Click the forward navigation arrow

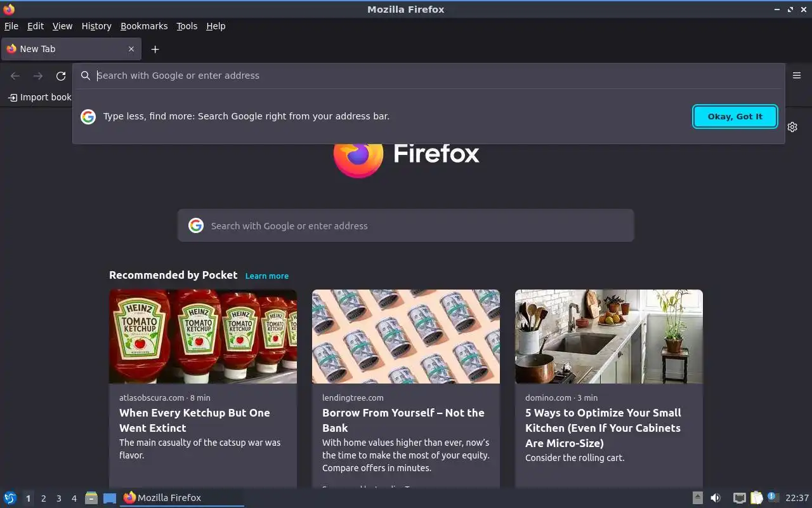pyautogui.click(x=38, y=76)
